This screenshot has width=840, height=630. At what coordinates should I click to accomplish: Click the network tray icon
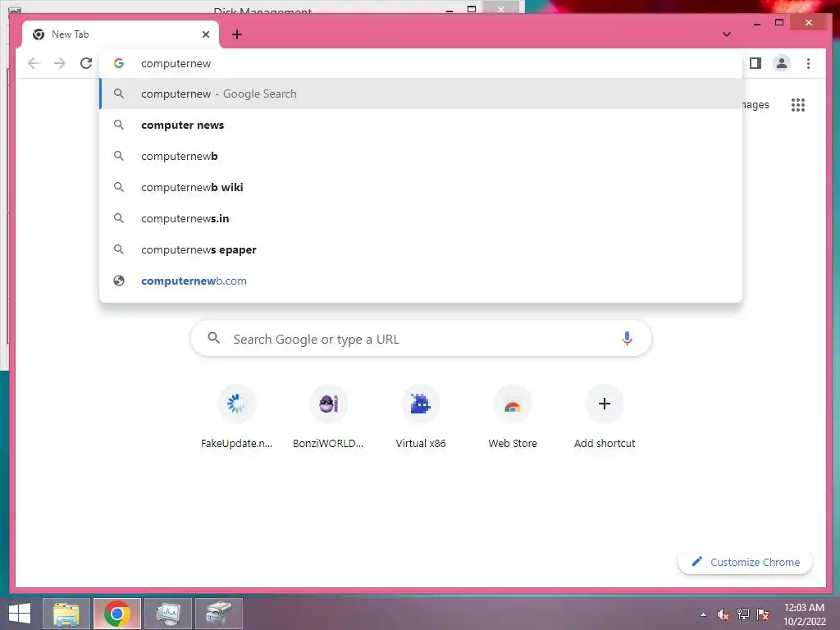click(x=743, y=614)
